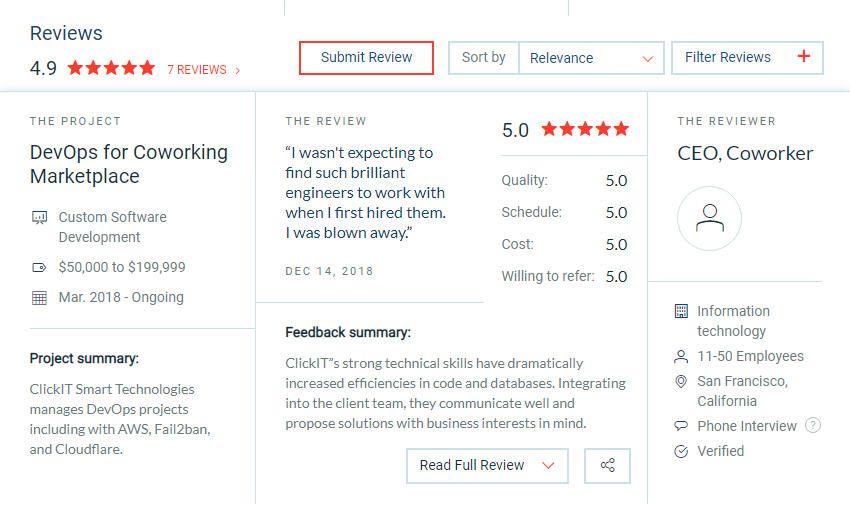
Task: Click the share icon button
Action: [x=608, y=465]
